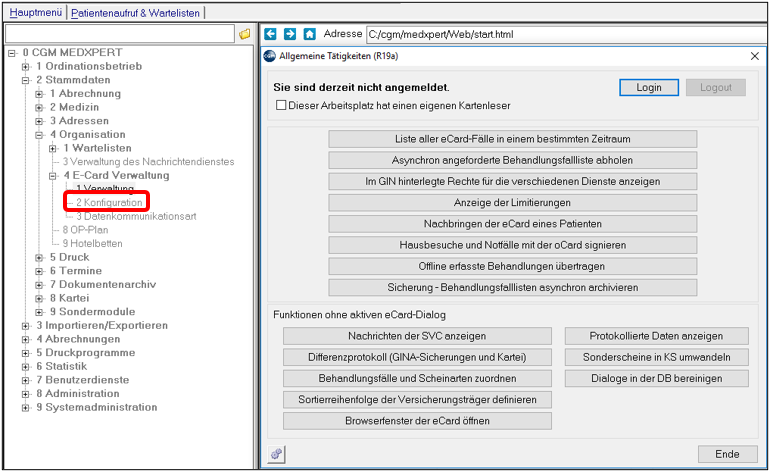
Task: Show Im GIN hinterlegte Rechte button
Action: pyautogui.click(x=512, y=181)
